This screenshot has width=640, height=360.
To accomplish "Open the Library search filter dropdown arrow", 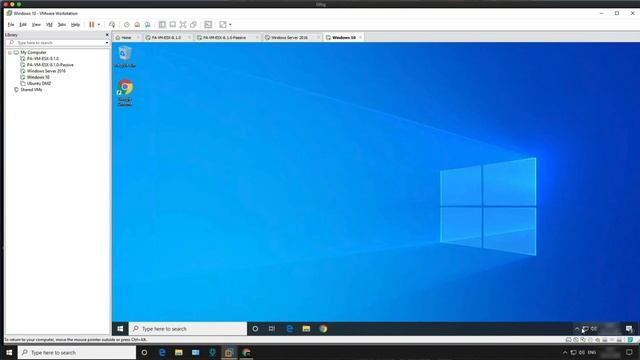I will 107,42.
